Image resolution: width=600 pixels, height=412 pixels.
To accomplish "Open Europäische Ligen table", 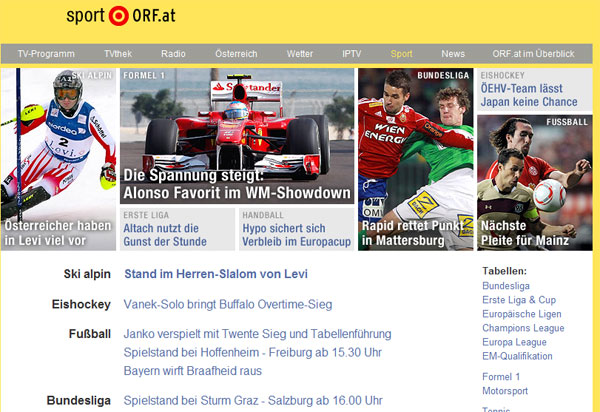I will pyautogui.click(x=522, y=314).
